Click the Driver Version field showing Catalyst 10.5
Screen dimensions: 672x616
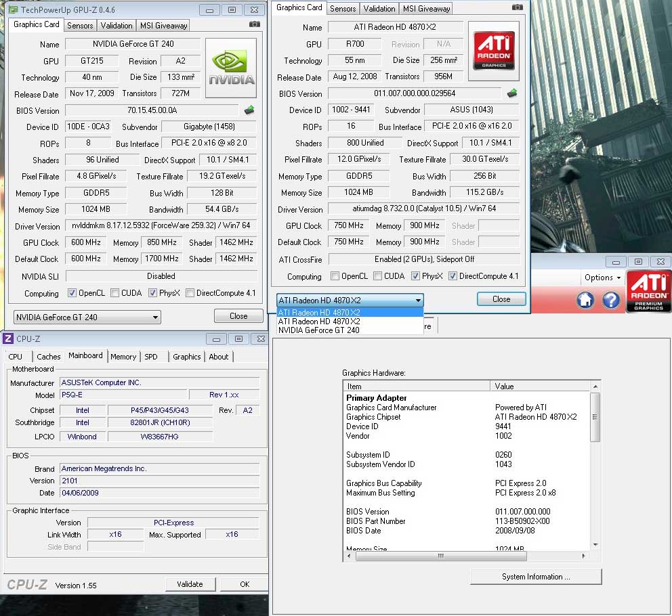coord(424,208)
